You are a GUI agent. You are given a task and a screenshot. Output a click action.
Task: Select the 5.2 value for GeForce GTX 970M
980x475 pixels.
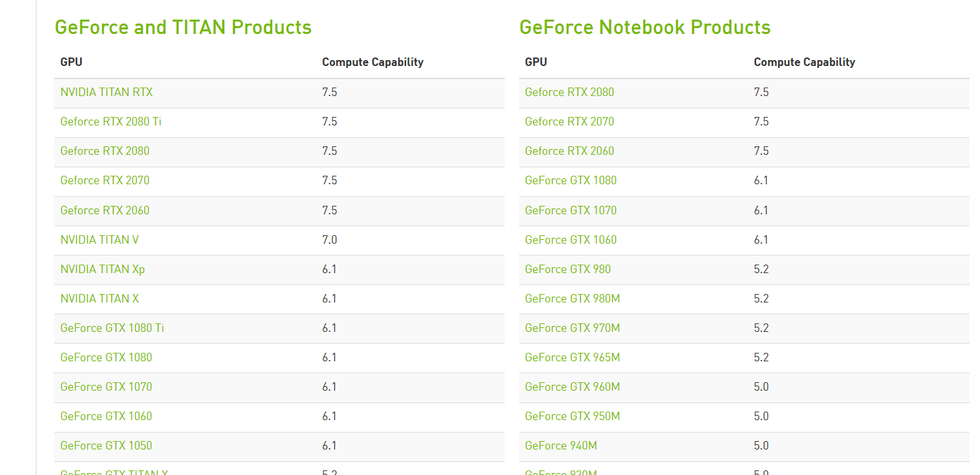coord(761,328)
